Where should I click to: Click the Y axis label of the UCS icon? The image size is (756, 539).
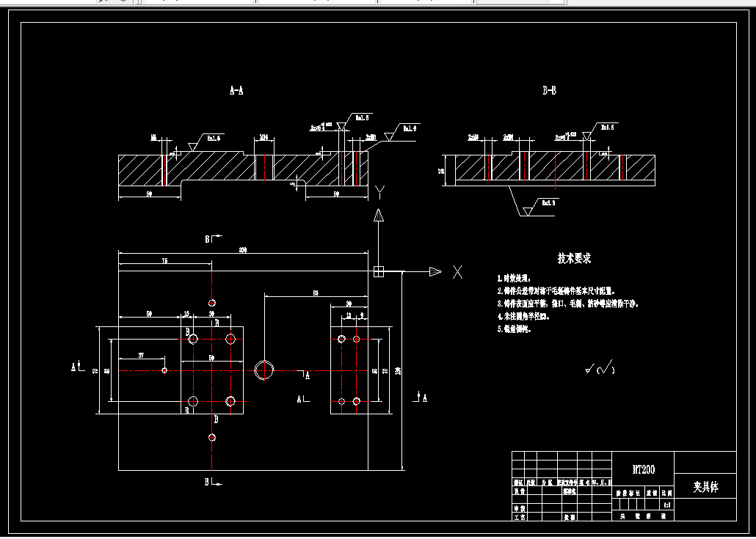click(x=379, y=193)
